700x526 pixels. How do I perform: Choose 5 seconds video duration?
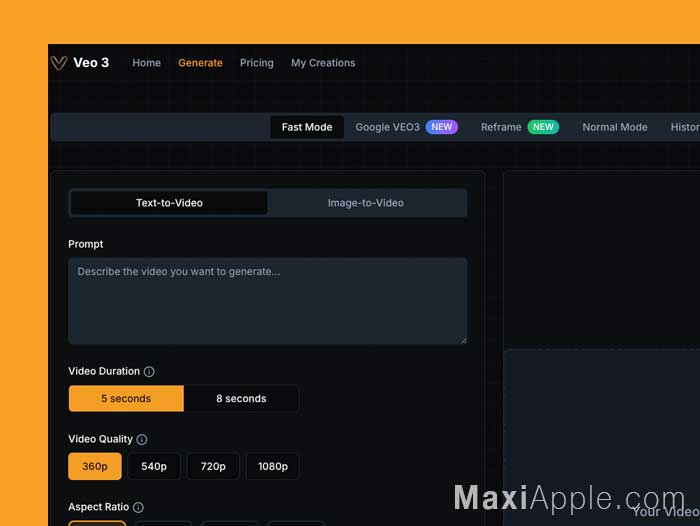pos(126,398)
